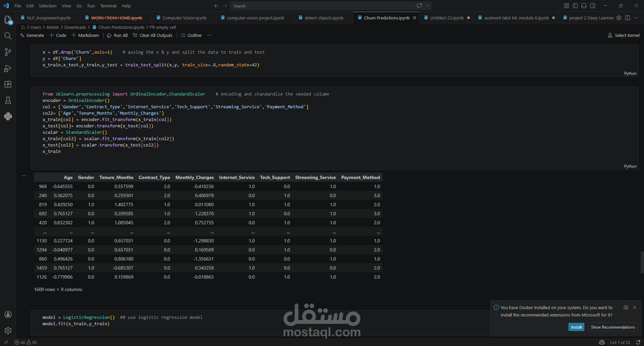This screenshot has height=346, width=644.
Task: Toggle the Primary Side Bar
Action: coord(575,6)
